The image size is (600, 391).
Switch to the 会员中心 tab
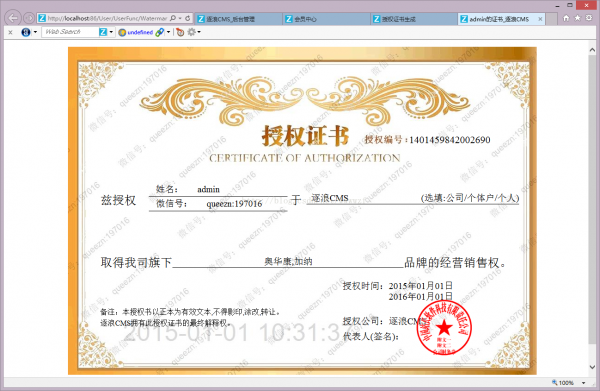(x=327, y=19)
